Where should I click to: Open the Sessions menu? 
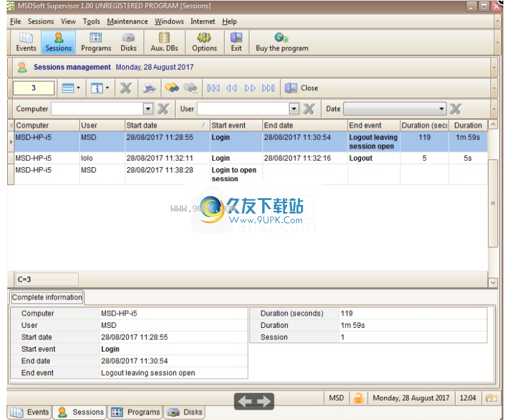[41, 21]
